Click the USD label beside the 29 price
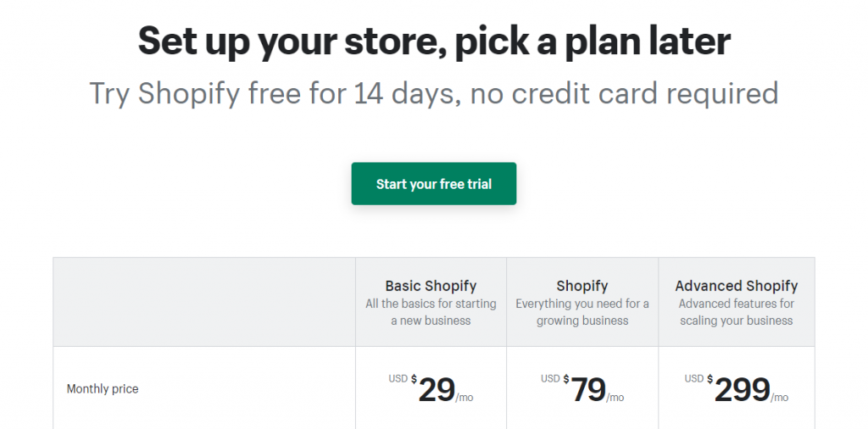This screenshot has height=429, width=868. (398, 379)
